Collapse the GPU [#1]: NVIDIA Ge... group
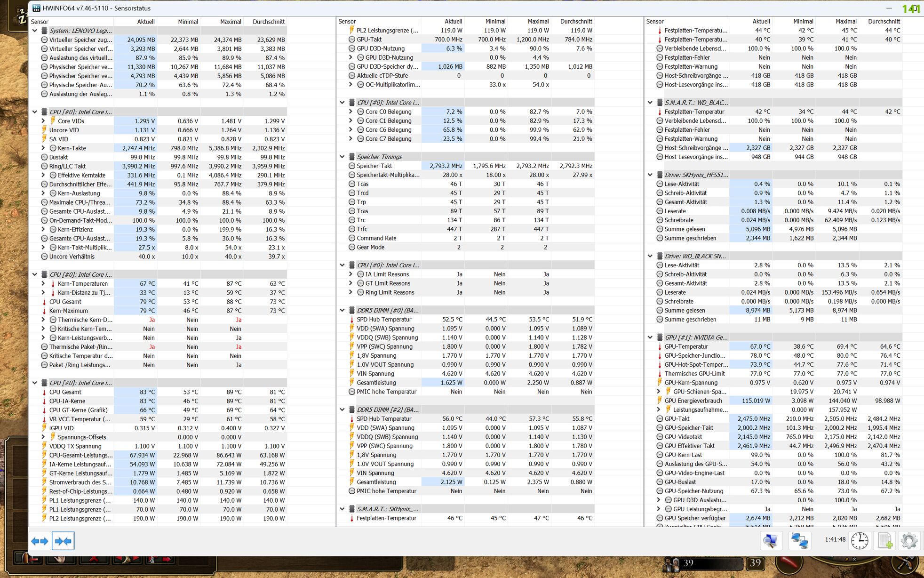924x578 pixels. pos(650,337)
